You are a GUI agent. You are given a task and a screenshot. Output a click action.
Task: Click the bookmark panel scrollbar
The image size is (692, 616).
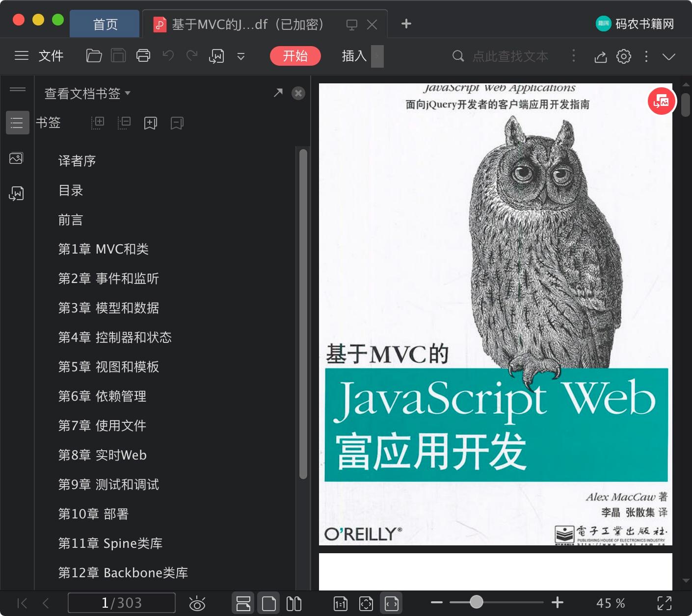pos(303,314)
